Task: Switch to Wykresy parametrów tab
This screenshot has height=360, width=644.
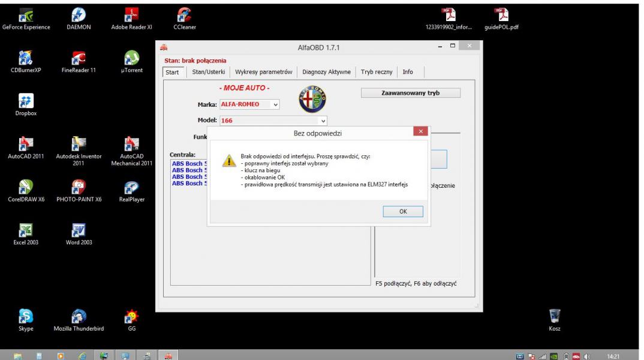Action: 264,72
